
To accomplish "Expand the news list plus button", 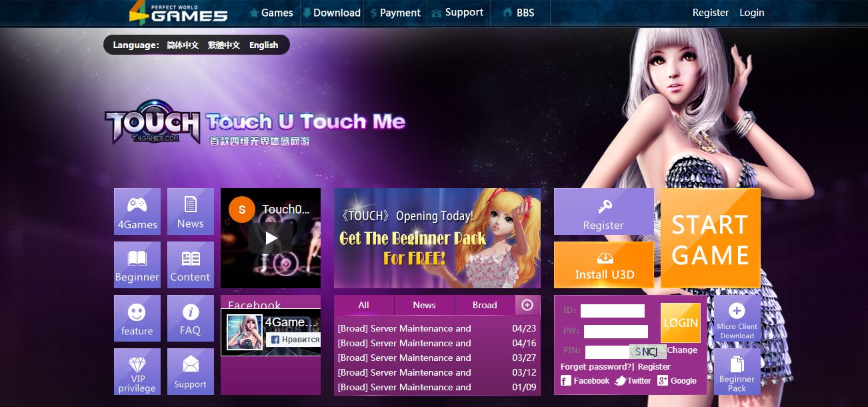I will click(x=527, y=305).
